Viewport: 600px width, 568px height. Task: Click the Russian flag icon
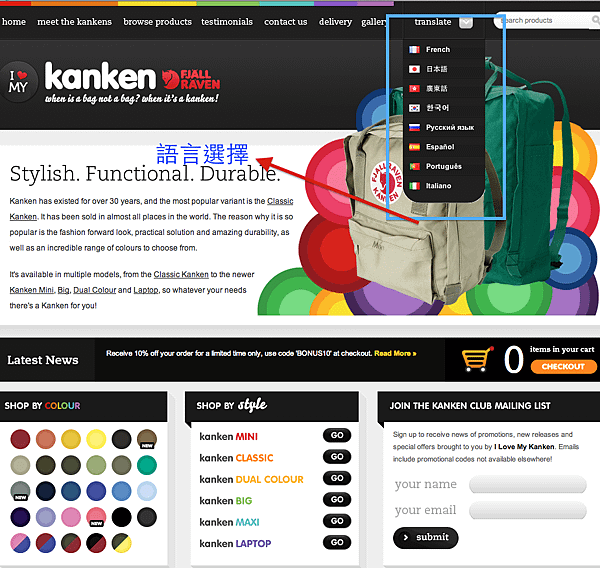[x=414, y=127]
